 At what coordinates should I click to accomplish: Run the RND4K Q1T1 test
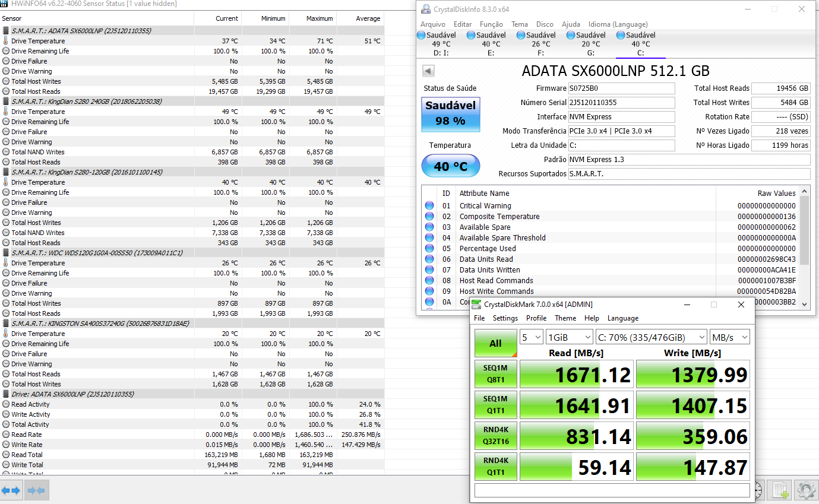[495, 467]
